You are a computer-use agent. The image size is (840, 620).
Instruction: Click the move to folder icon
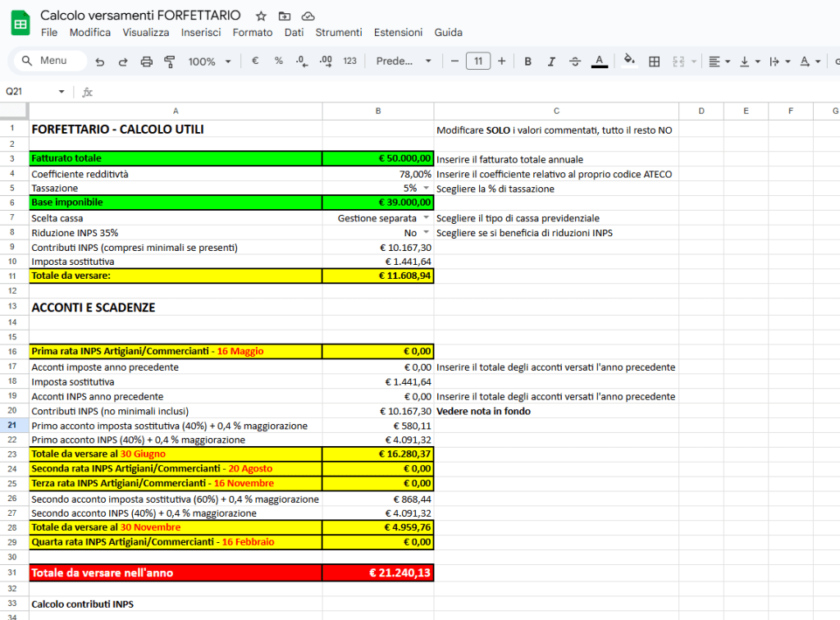point(285,16)
